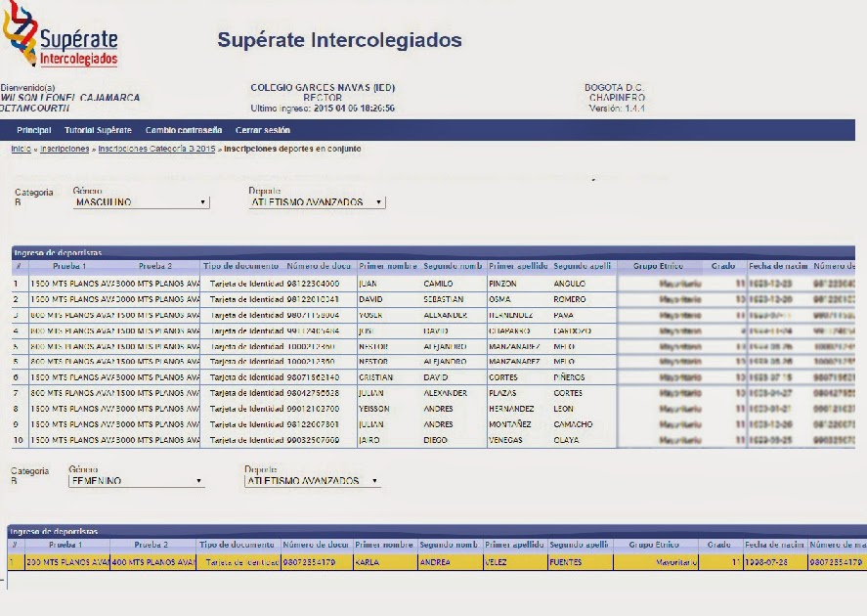Select highlighted KARLA ANDREA VELEZ row

pos(437,562)
